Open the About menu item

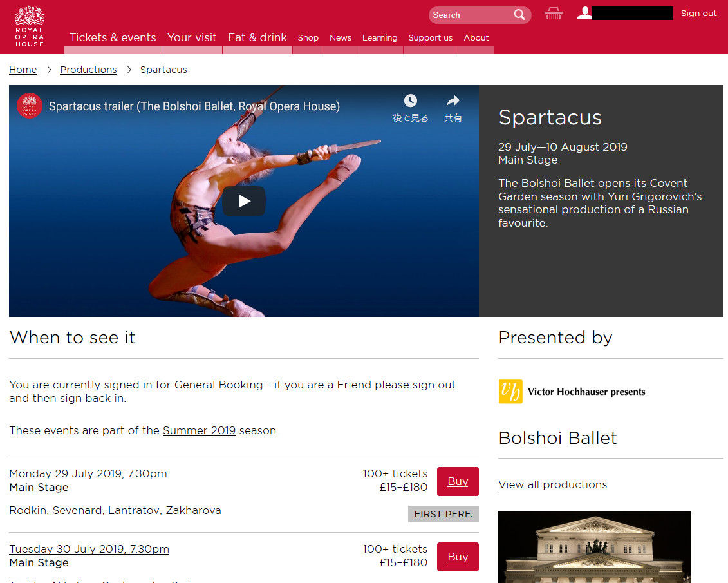click(476, 38)
